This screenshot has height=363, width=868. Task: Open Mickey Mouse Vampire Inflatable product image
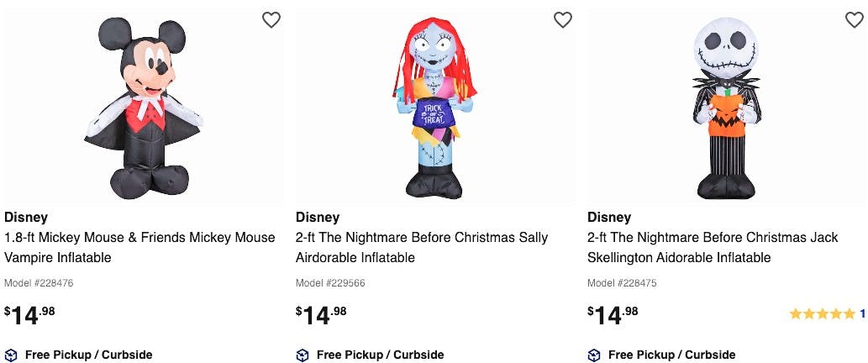[x=145, y=108]
